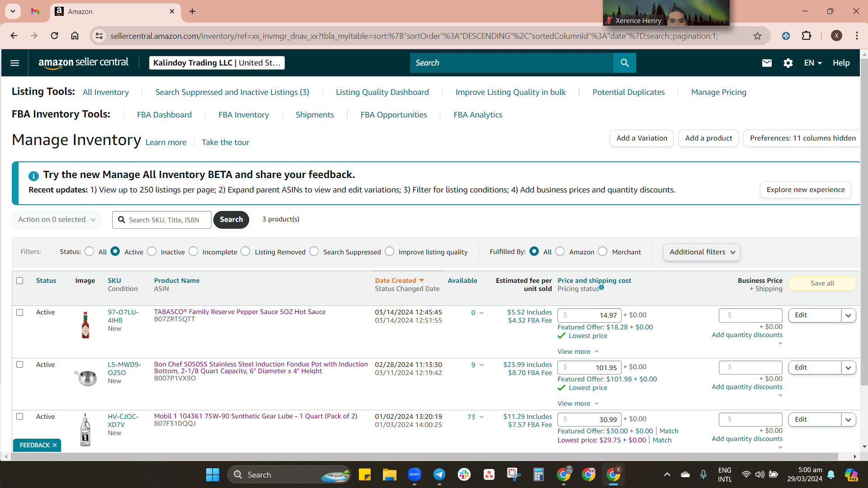View site information icon in address bar
Viewport: 868px width, 488px height.
pyautogui.click(x=99, y=36)
